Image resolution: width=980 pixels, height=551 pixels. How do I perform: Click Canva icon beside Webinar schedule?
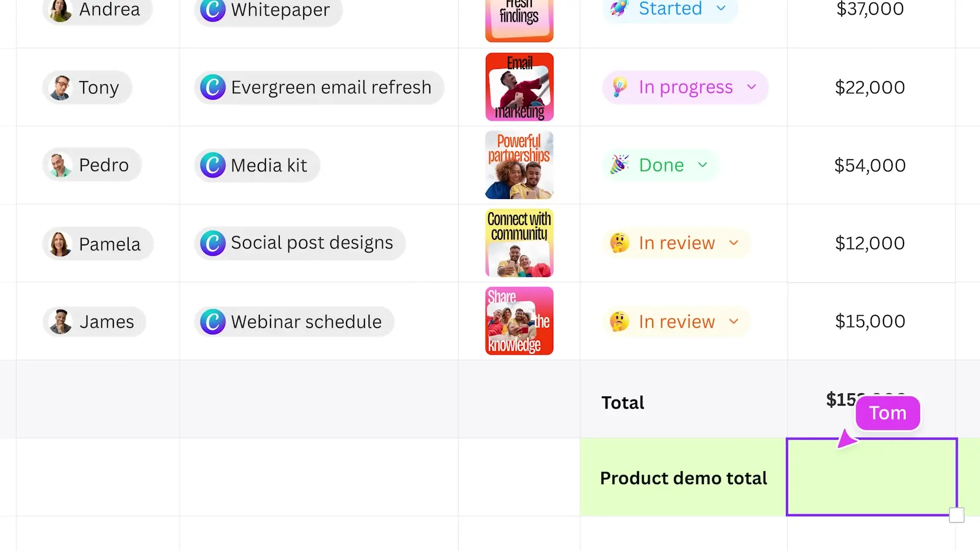(x=213, y=322)
